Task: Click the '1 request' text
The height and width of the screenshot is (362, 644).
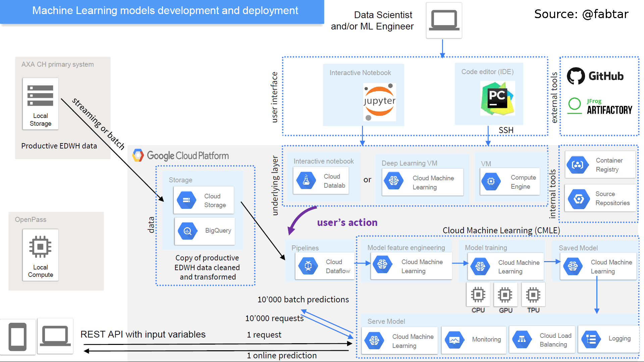Action: [264, 335]
